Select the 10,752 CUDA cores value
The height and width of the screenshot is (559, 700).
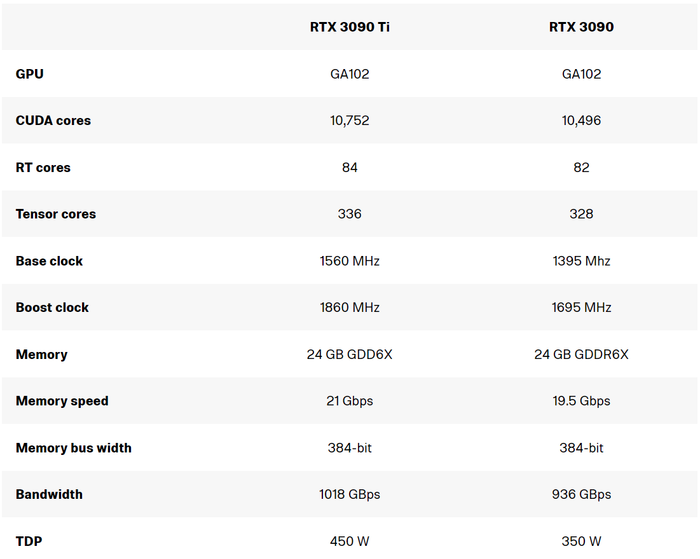[349, 121]
